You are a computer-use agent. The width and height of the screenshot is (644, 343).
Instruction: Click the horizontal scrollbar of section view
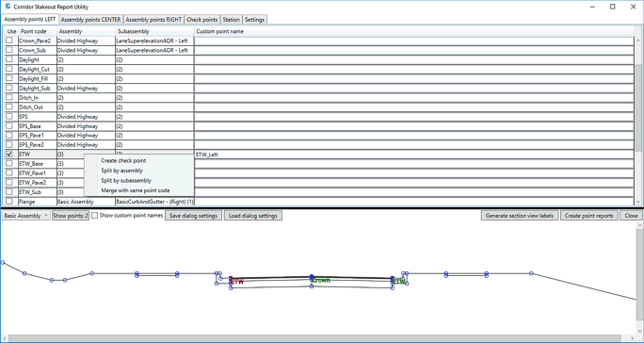pyautogui.click(x=318, y=338)
